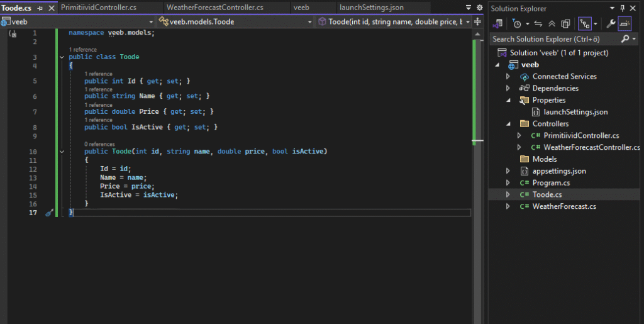Open Properties via the wrench icon

pos(610,24)
